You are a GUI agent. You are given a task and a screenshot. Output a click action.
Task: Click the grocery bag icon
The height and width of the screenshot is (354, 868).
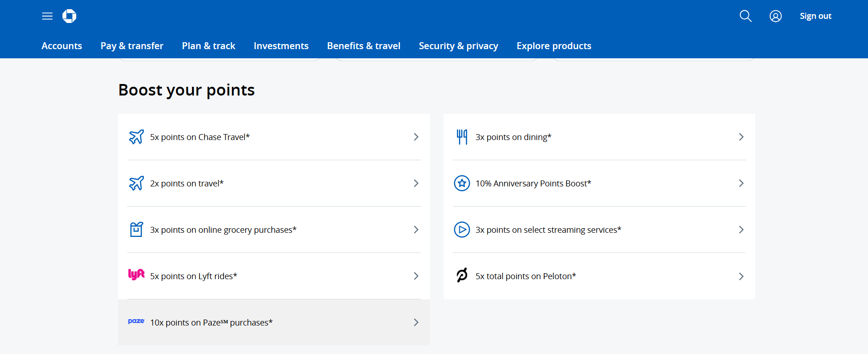coord(136,229)
